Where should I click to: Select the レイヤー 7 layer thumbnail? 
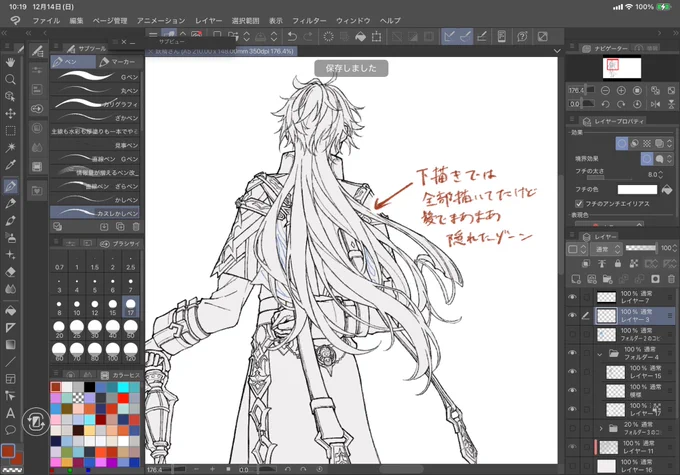click(606, 297)
